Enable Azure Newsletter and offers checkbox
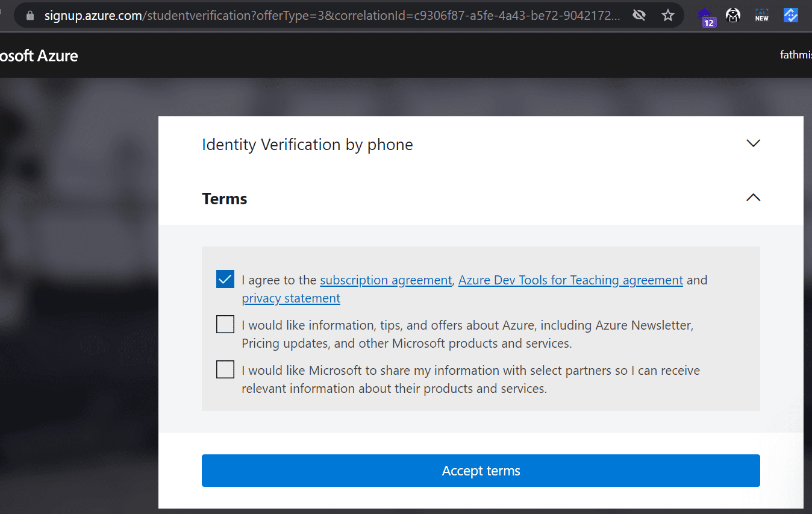This screenshot has width=812, height=514. click(225, 325)
